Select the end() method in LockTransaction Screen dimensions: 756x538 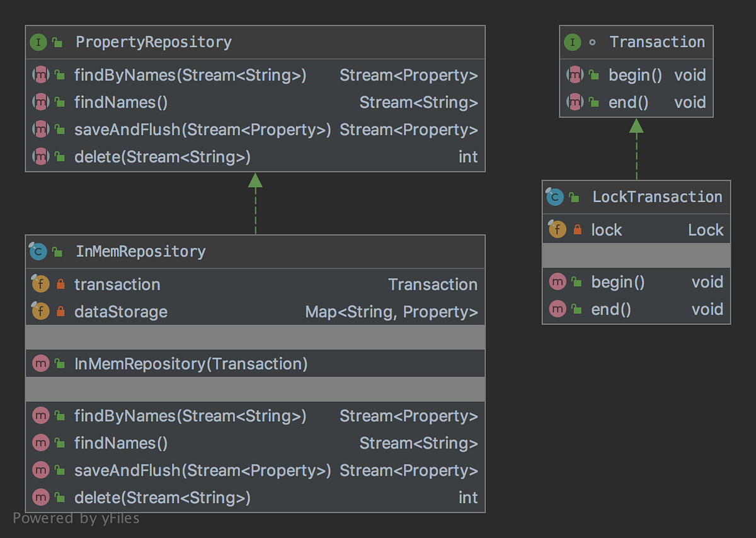pyautogui.click(x=636, y=309)
